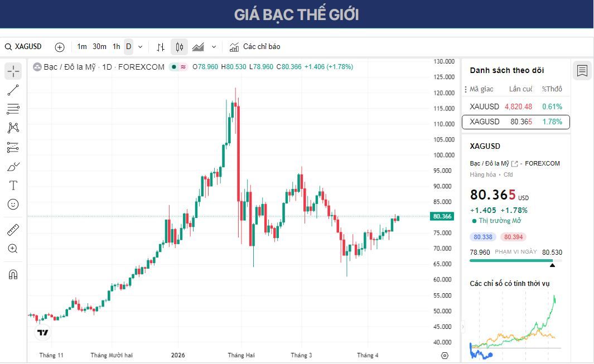Select XAGUSD row in watchlist
Image resolution: width=594 pixels, height=364 pixels.
(515, 122)
